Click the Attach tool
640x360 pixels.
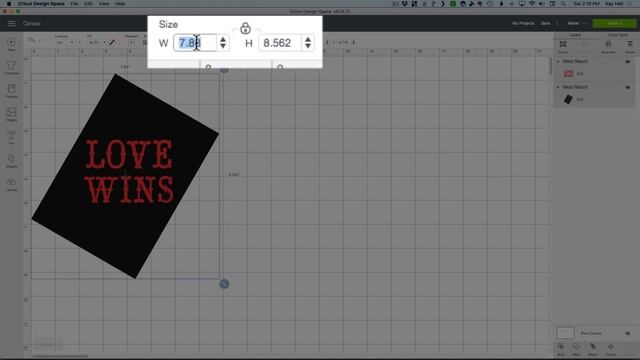(x=593, y=349)
